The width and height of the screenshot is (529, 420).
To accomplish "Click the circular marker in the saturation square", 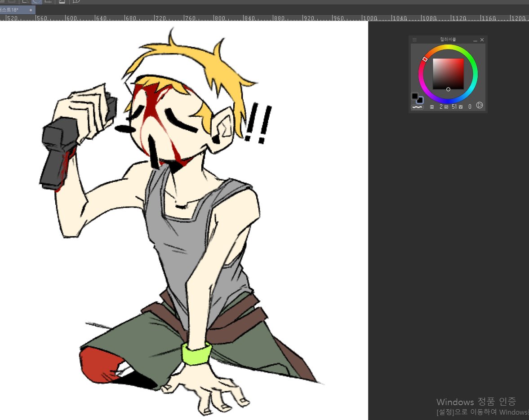I will (x=448, y=89).
